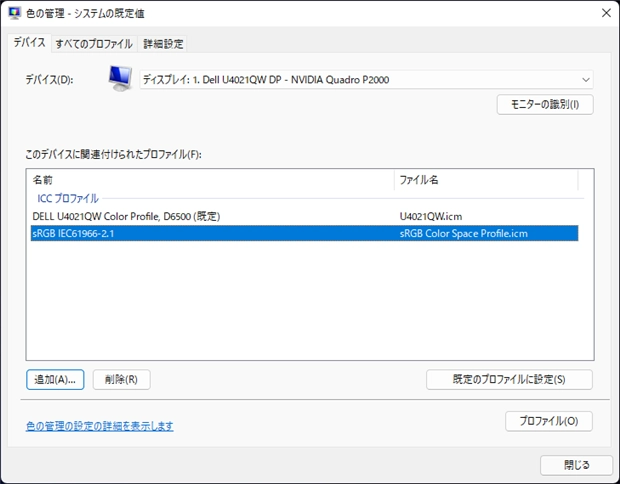Open the device dropdown showing Dell U4021QW
Screen dimensions: 620x484
click(366, 80)
